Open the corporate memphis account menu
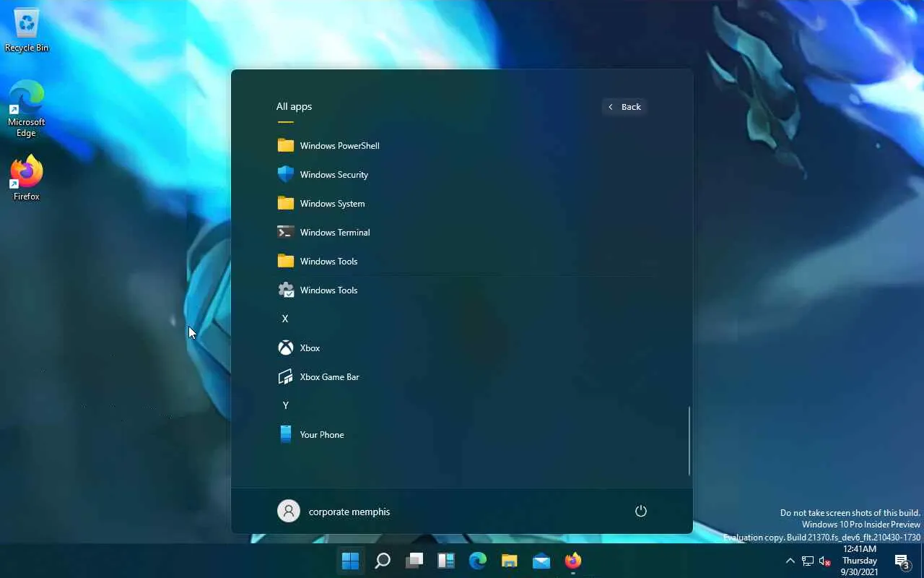 [x=334, y=512]
